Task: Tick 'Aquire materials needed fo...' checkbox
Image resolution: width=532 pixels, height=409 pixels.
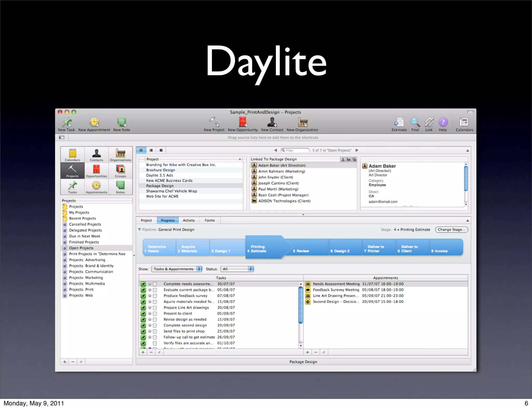Action: 155,302
